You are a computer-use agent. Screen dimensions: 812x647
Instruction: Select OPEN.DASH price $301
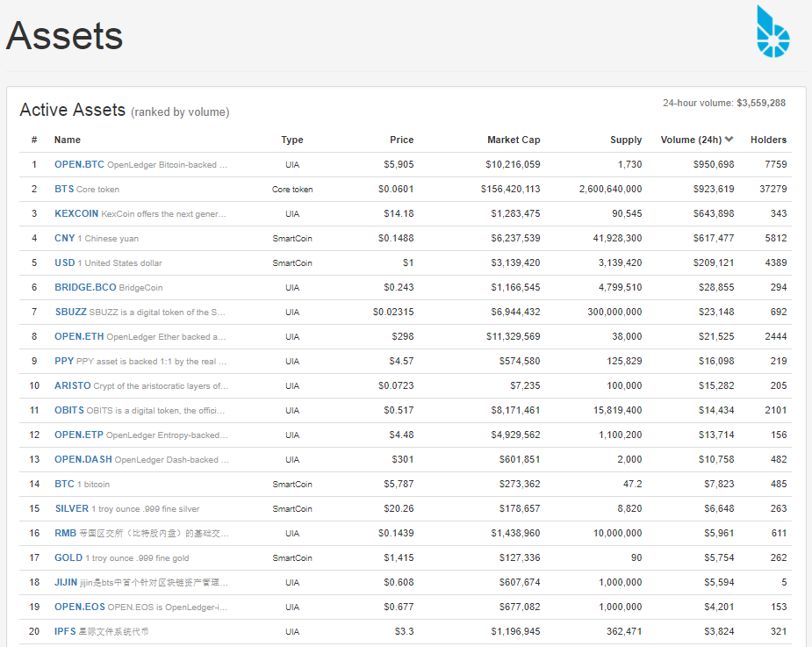(403, 459)
